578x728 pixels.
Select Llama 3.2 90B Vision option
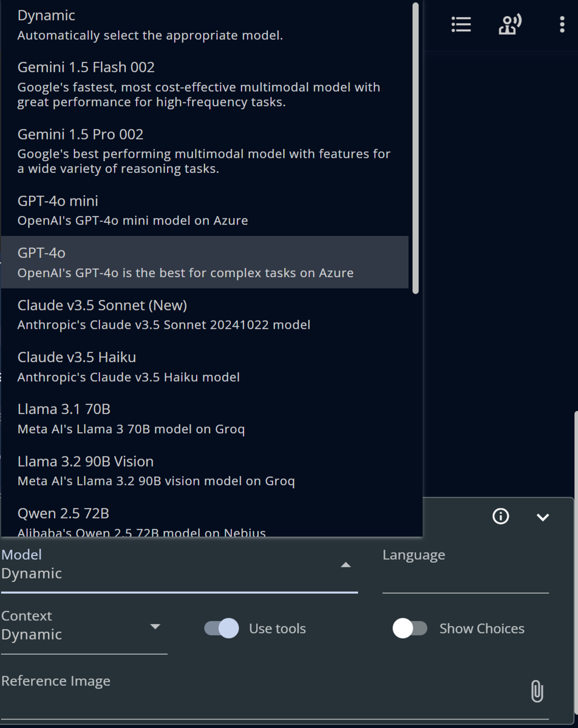tap(205, 471)
